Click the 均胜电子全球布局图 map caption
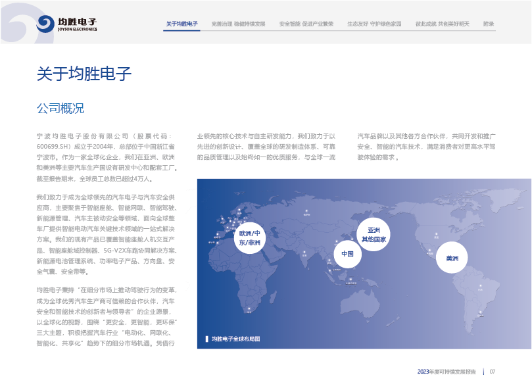Screen dimensions: 532x392 click(x=235, y=339)
